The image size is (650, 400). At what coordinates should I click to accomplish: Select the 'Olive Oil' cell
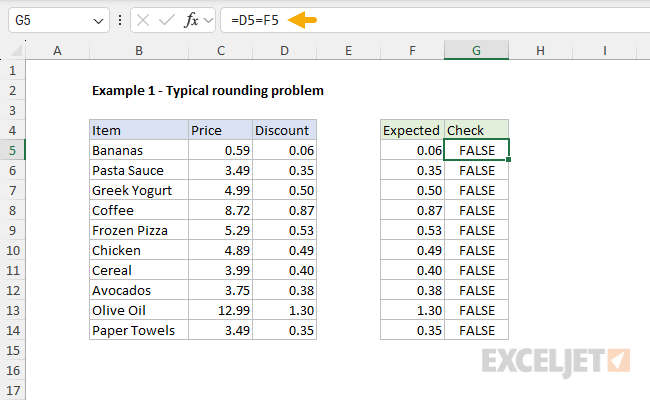tap(139, 310)
